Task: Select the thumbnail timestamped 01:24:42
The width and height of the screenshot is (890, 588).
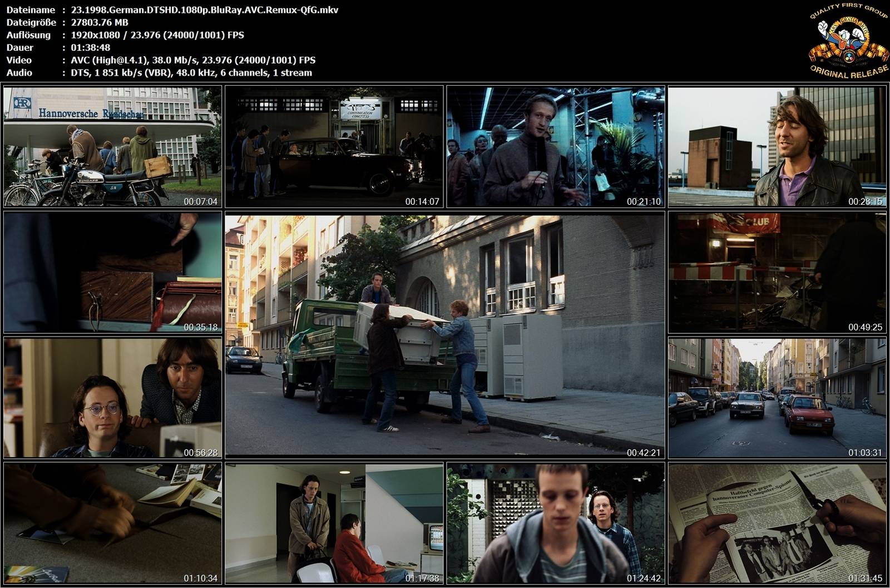Action: click(x=556, y=523)
